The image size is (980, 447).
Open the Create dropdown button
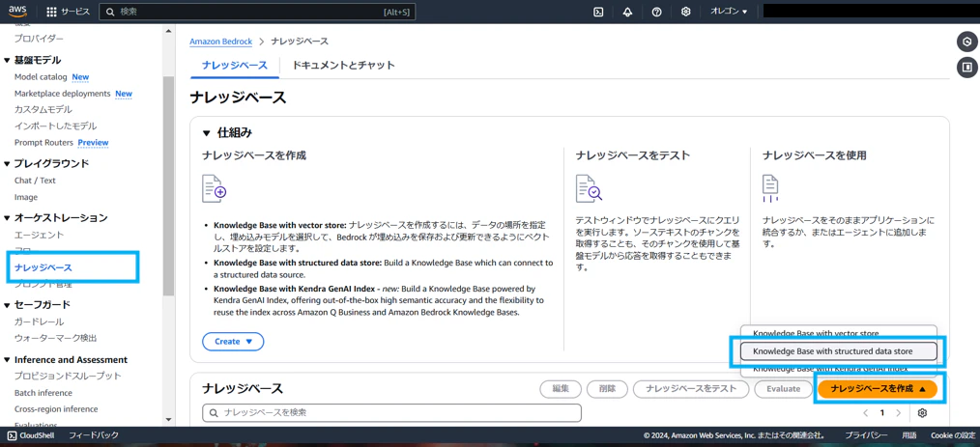coord(233,342)
